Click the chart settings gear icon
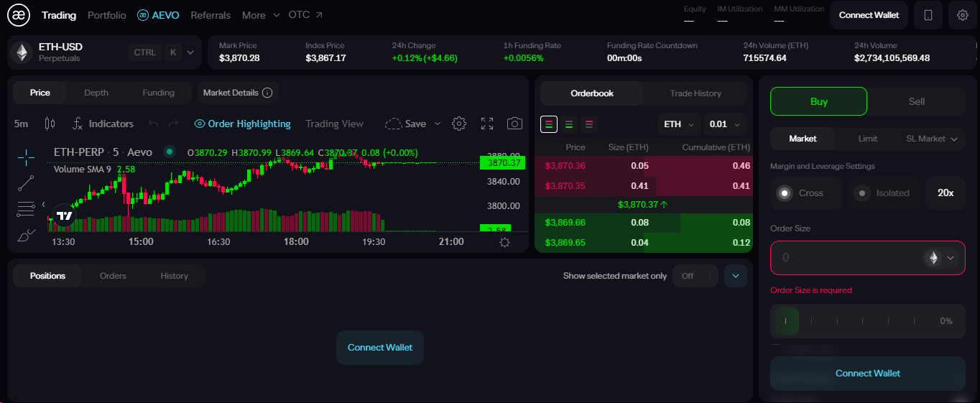 pyautogui.click(x=459, y=124)
